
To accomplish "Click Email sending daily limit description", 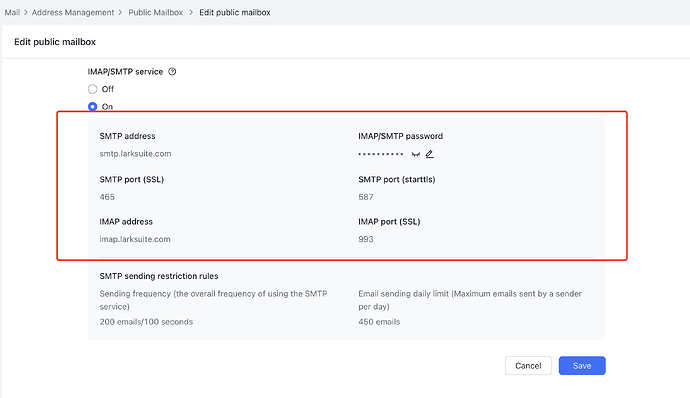I will click(470, 300).
